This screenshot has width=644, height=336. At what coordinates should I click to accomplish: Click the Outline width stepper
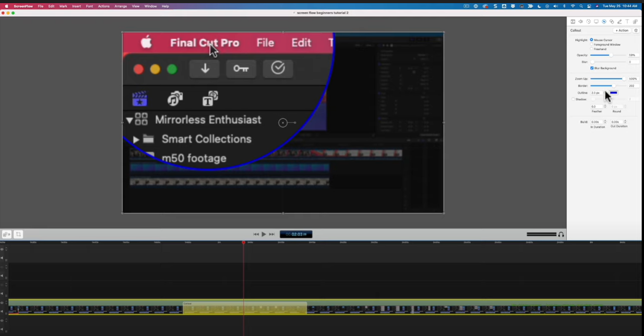click(x=605, y=93)
